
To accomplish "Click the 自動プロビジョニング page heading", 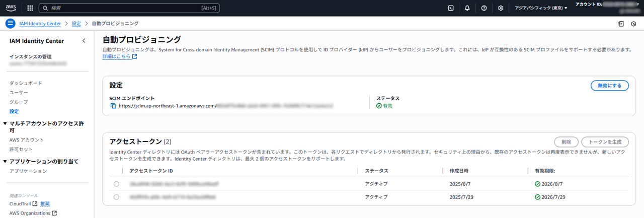I will coord(142,39).
